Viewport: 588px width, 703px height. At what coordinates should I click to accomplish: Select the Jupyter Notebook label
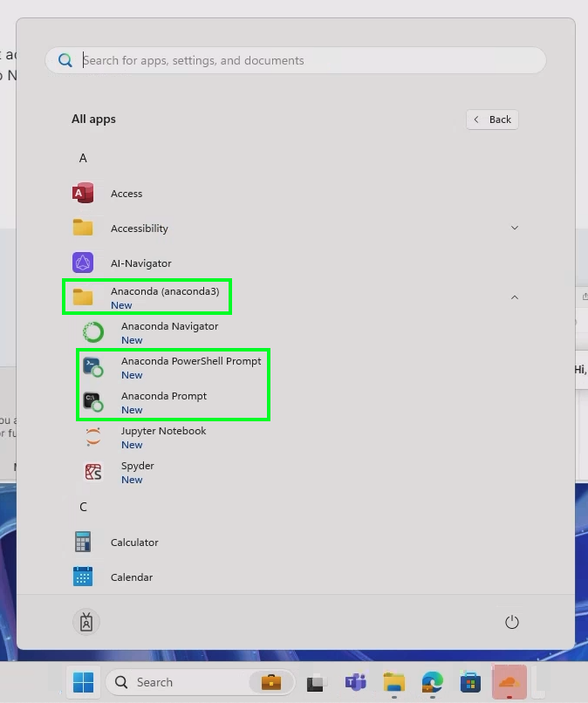(x=163, y=431)
